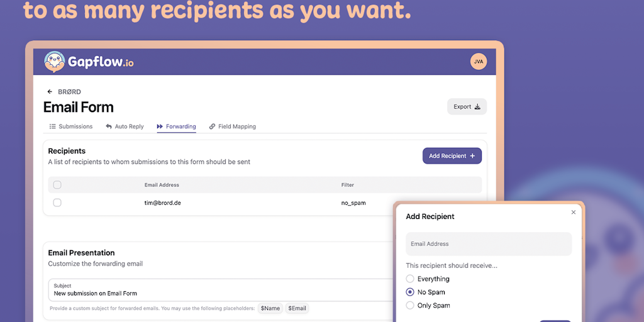644x322 pixels.
Task: Tick the select-all checkbox in table header
Action: (x=57, y=185)
